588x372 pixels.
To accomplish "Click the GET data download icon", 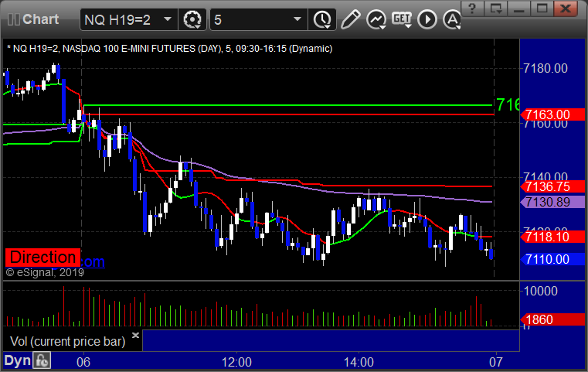I will (x=402, y=19).
